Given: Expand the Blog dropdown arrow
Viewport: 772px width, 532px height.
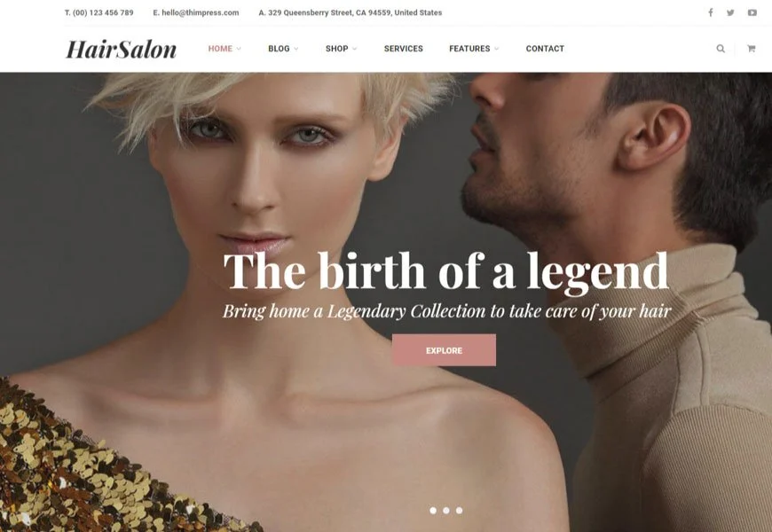Looking at the screenshot, I should (x=295, y=49).
